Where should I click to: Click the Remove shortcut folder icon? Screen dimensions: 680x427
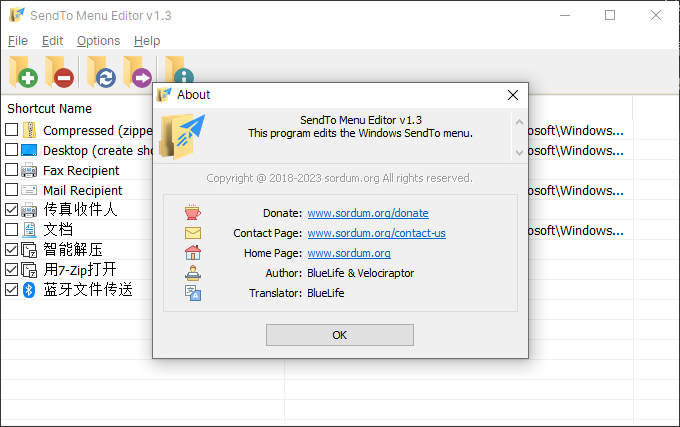coord(59,72)
